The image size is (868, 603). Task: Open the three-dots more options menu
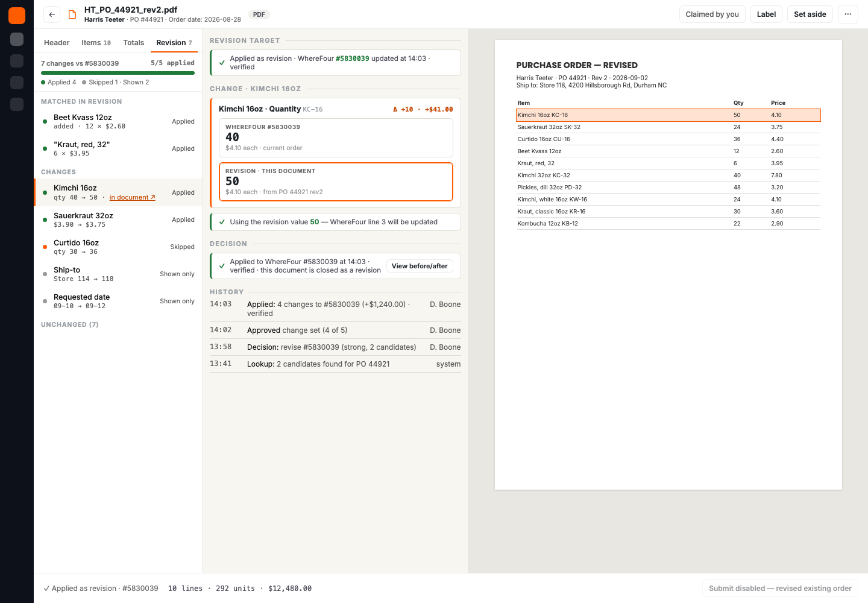[848, 14]
